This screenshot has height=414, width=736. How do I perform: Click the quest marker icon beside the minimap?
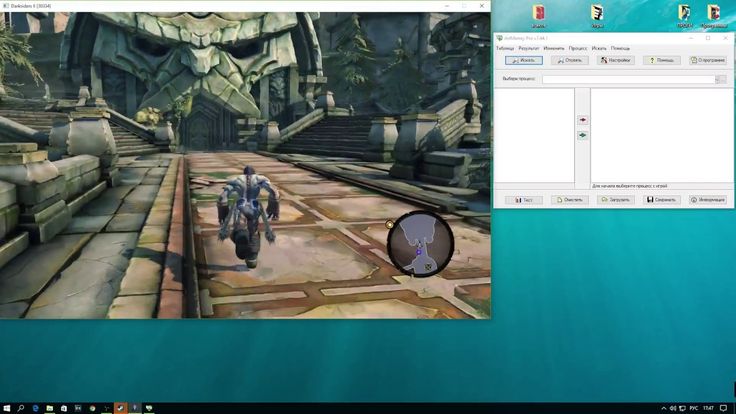click(x=389, y=224)
